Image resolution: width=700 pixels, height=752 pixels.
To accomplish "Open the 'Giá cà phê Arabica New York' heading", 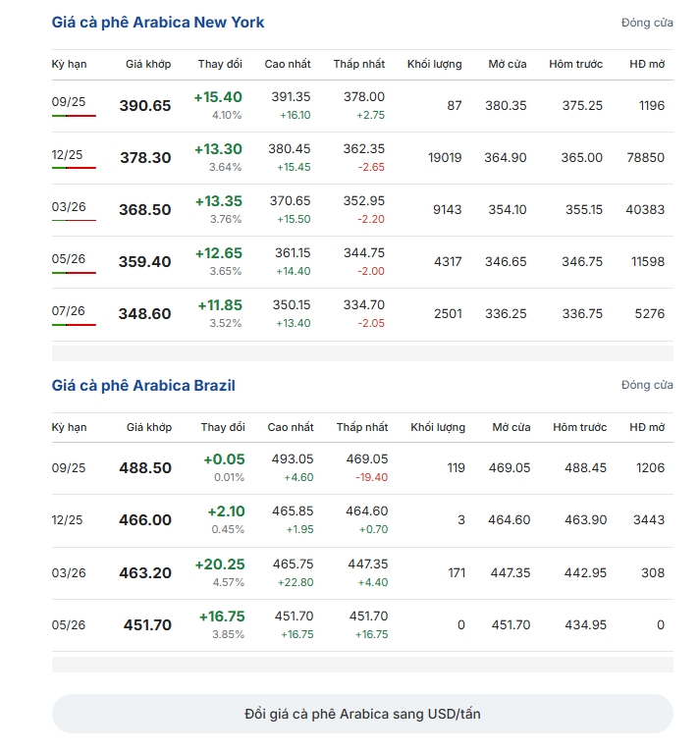I will 158,23.
